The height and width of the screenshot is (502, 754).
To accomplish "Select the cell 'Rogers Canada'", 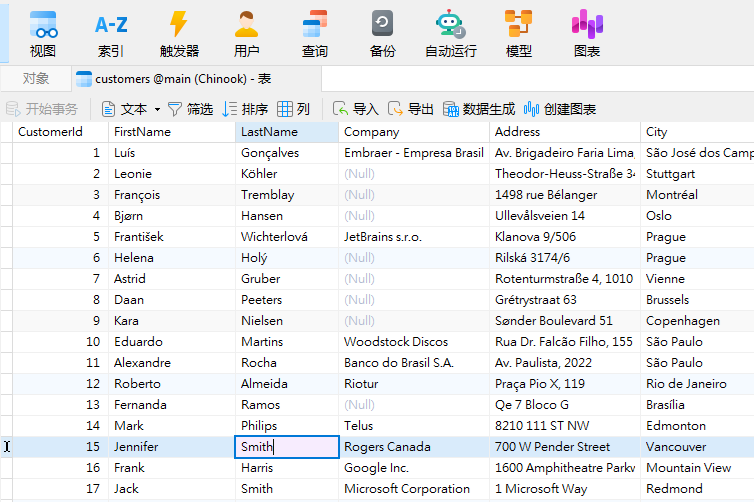I will 414,447.
